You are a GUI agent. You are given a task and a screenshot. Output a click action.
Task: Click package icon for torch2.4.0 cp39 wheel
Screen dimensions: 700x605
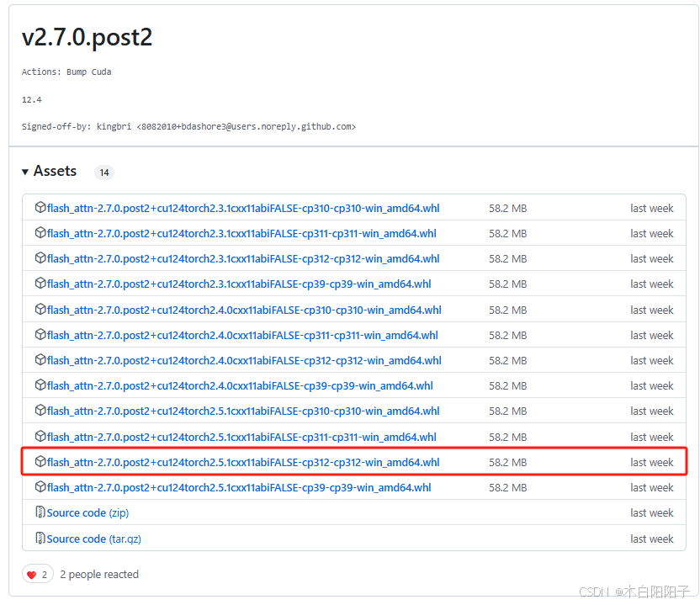coord(40,385)
